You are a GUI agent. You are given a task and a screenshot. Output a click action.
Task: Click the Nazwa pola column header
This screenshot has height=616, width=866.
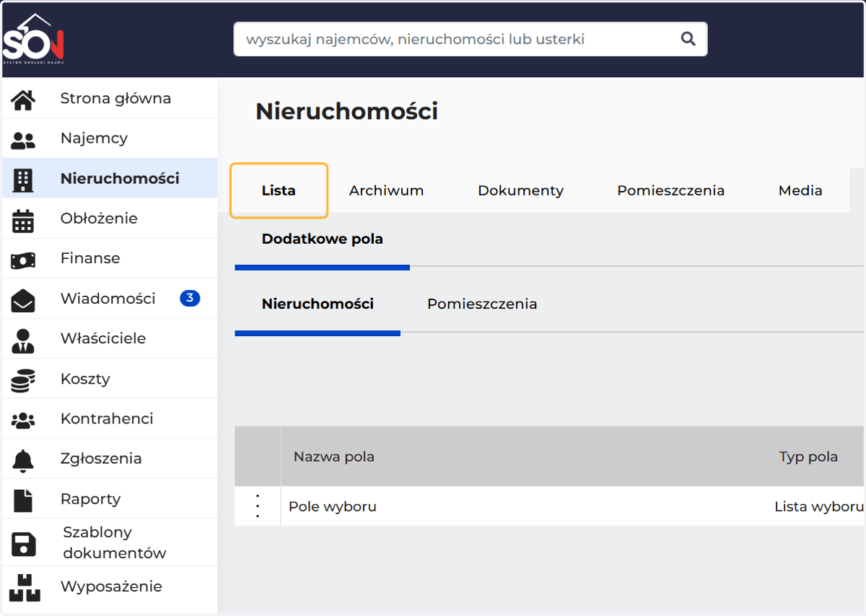point(333,457)
